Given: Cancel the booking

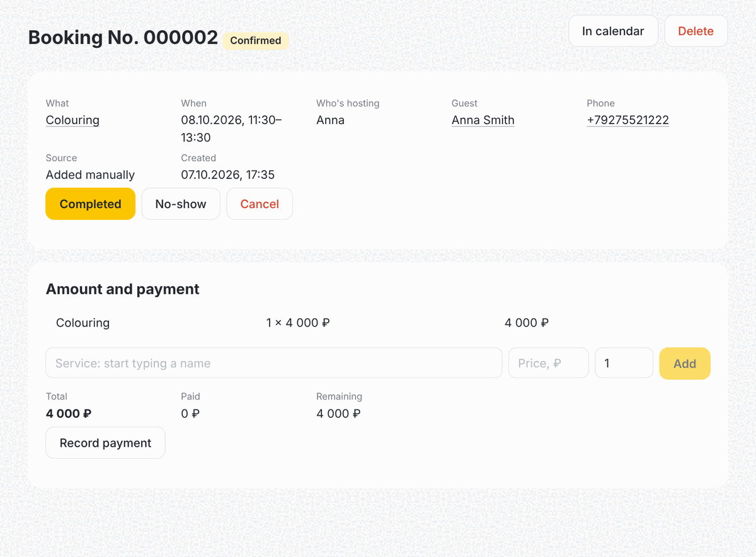Looking at the screenshot, I should (x=260, y=204).
